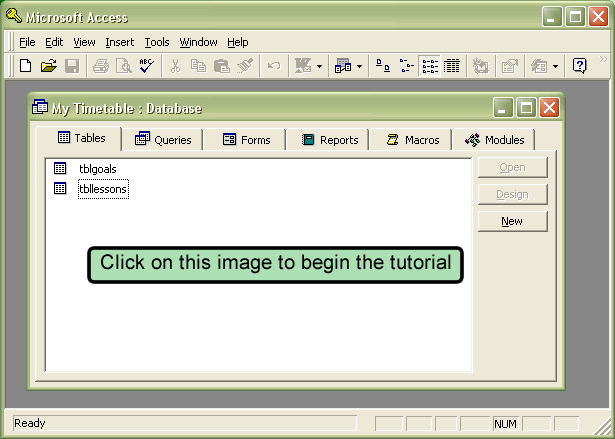The width and height of the screenshot is (615, 439).
Task: Click the New button
Action: [512, 221]
